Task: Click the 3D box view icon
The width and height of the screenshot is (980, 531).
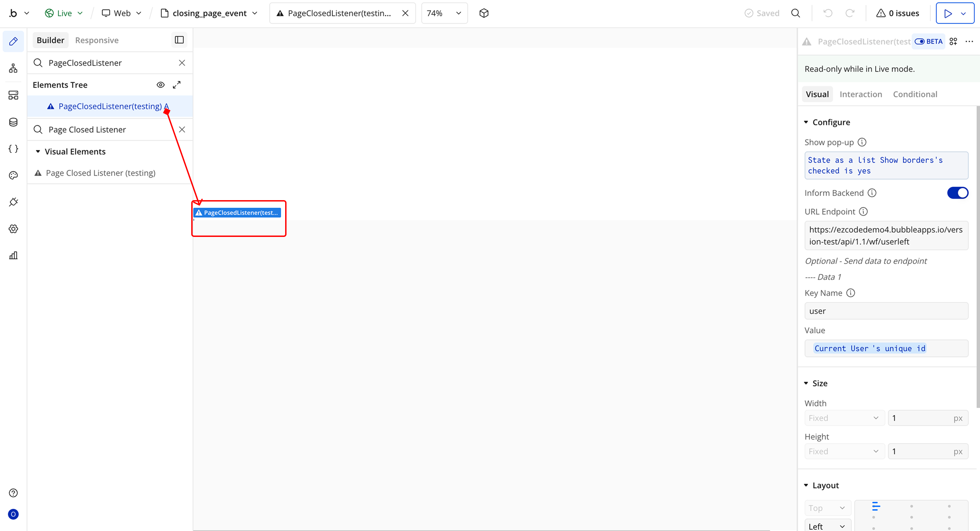Action: tap(484, 13)
